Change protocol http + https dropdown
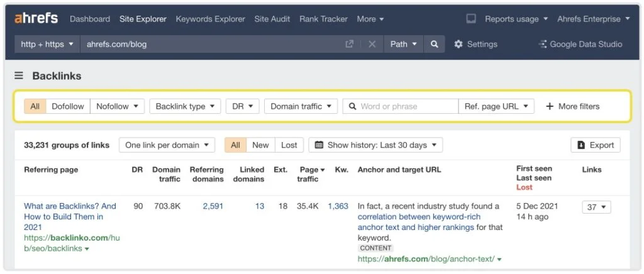 pos(47,44)
